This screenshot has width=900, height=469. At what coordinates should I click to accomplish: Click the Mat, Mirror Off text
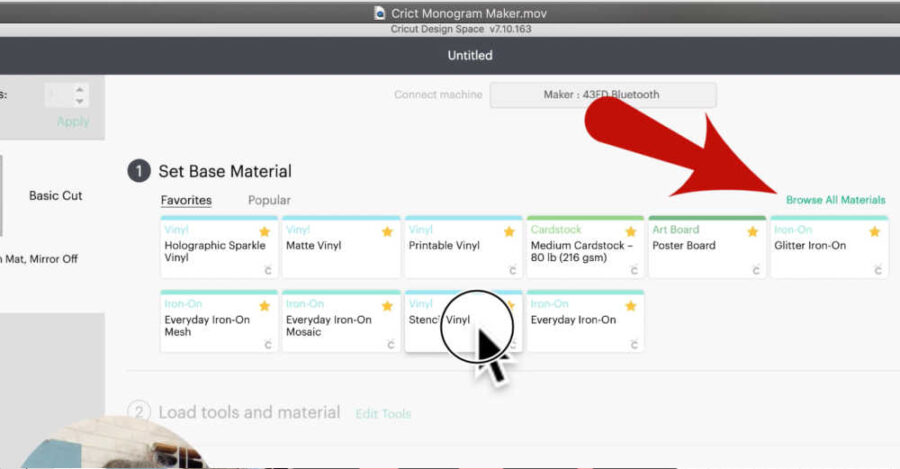click(41, 259)
